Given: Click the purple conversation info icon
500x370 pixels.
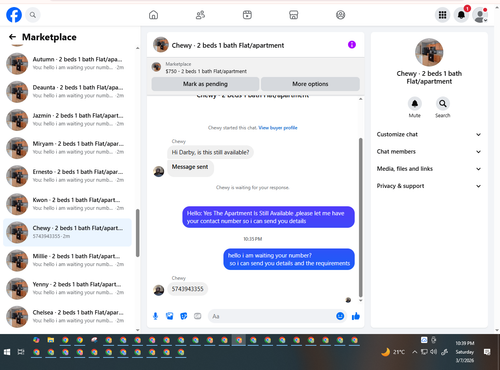Looking at the screenshot, I should [352, 45].
